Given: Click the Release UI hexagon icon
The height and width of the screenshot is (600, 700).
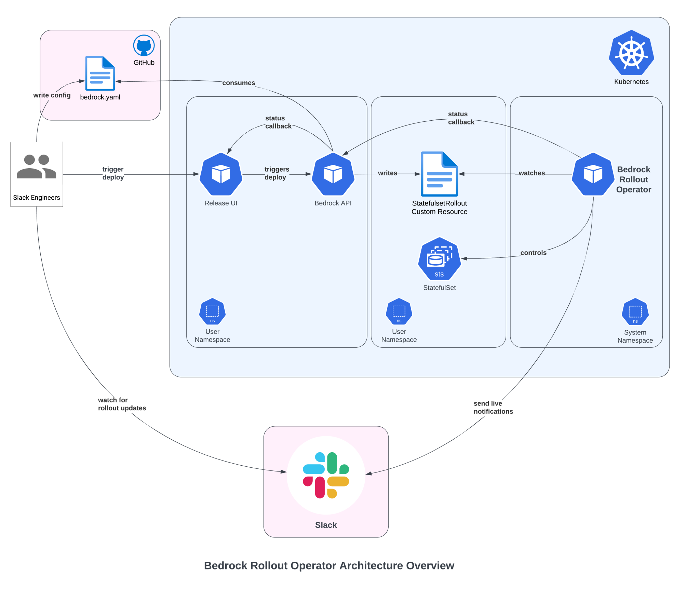Looking at the screenshot, I should click(221, 174).
